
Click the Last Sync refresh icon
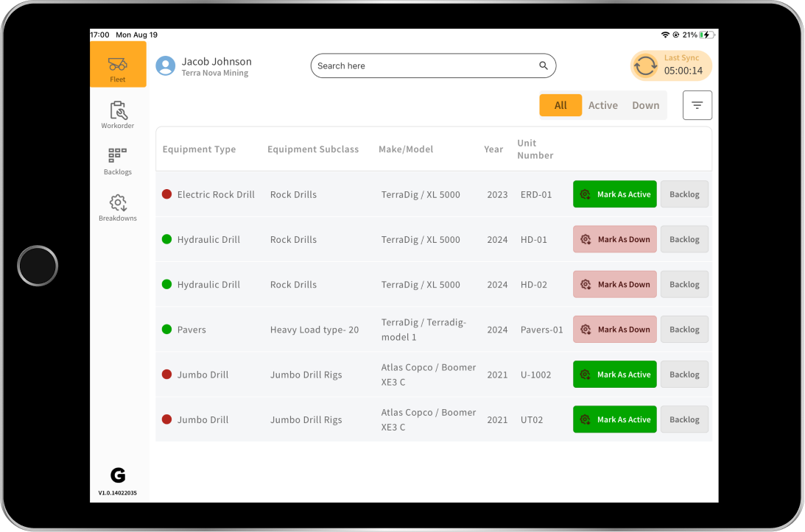645,65
